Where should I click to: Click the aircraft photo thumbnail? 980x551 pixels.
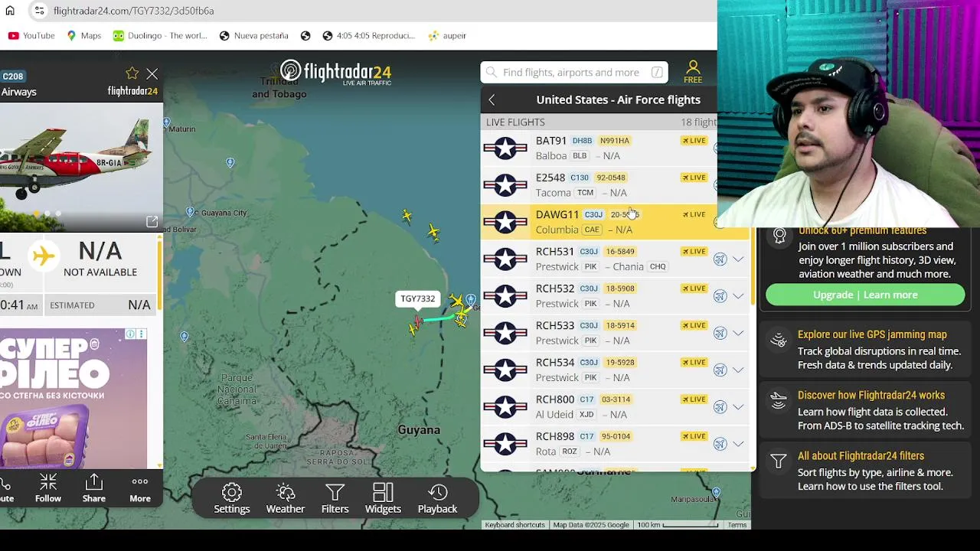pos(81,167)
